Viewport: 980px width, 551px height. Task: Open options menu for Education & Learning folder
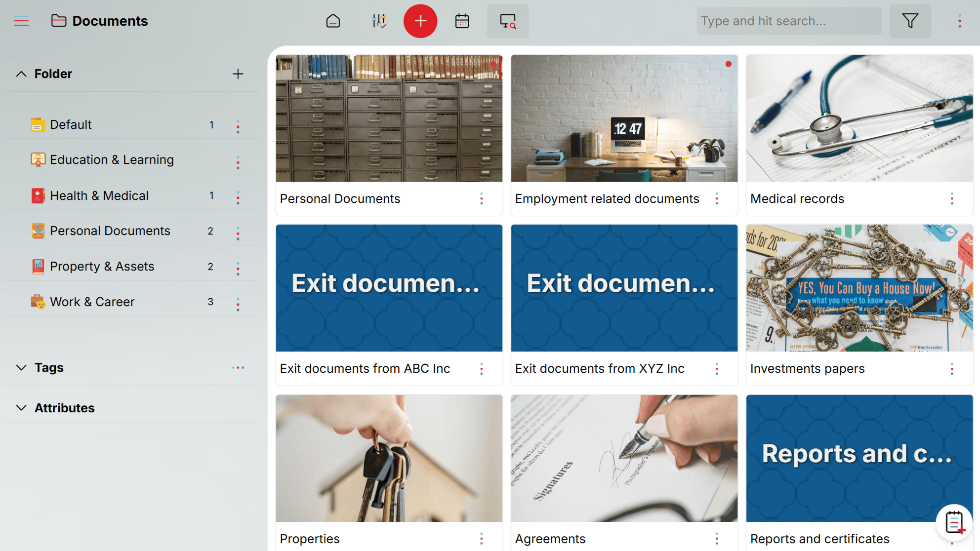238,161
